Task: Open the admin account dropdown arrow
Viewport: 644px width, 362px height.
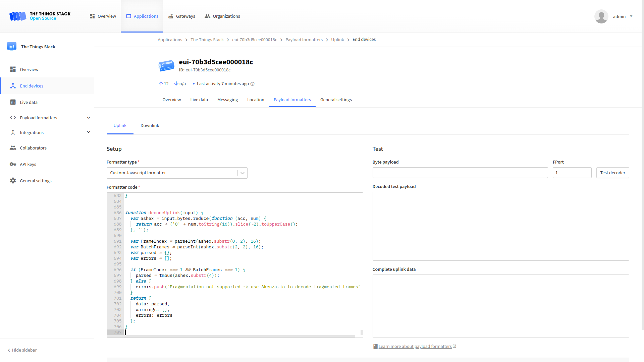Action: click(x=631, y=16)
